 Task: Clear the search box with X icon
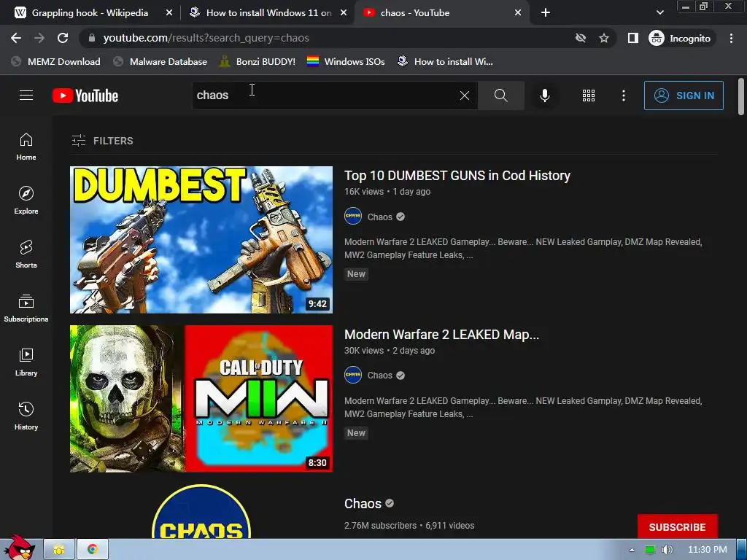click(465, 96)
